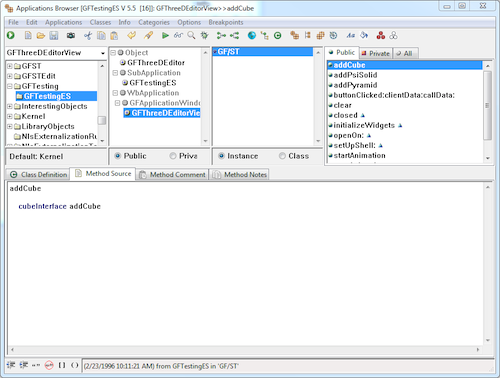
Task: Click the first indent icon in status bar
Action: [x=11, y=365]
